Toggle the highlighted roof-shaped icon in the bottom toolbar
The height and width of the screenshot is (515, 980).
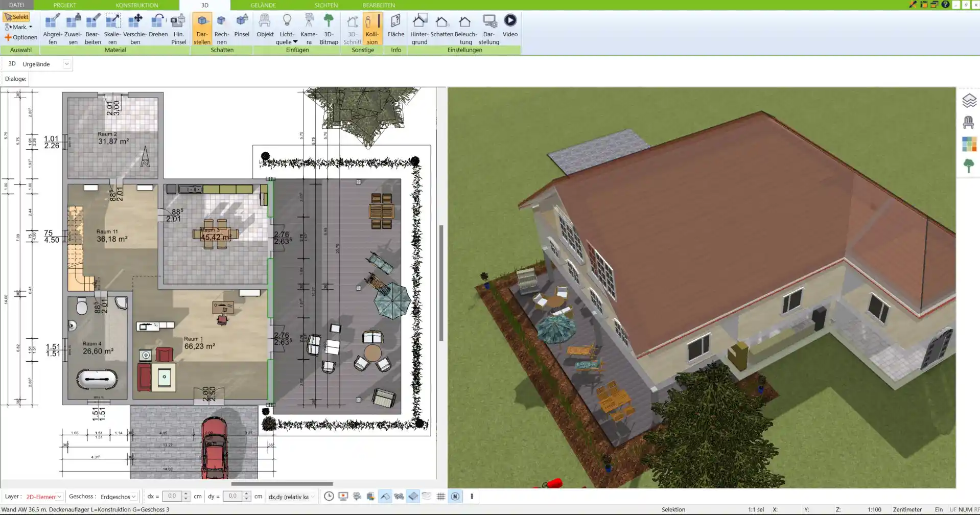coord(385,496)
